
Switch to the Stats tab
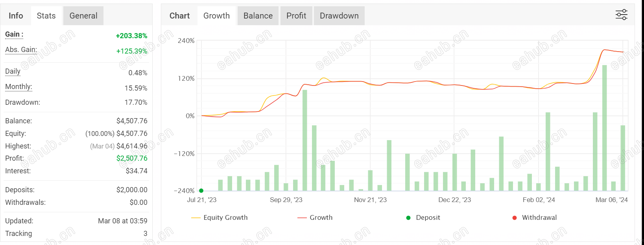click(x=46, y=16)
